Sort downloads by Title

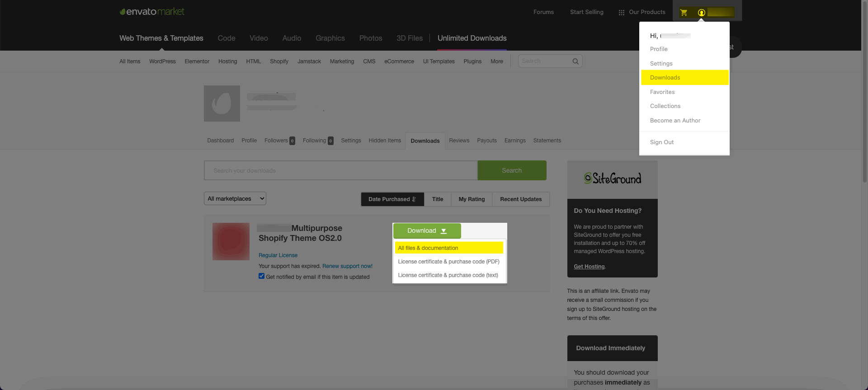pos(438,199)
